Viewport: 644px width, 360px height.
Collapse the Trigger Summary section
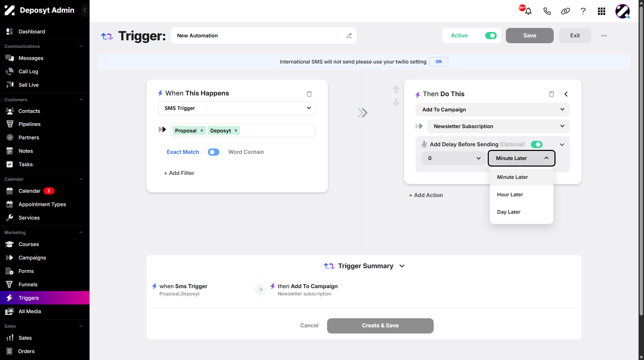[402, 266]
